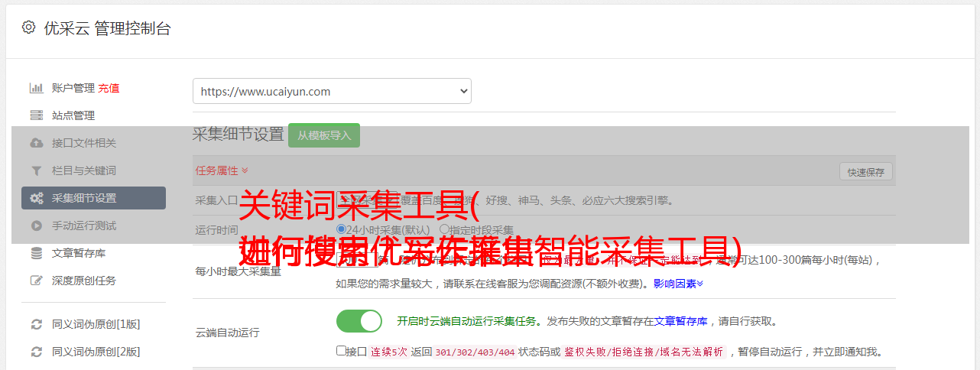Check the 接口 failure-pause checkbox
Viewport: 980px width, 370px height.
coord(341,351)
